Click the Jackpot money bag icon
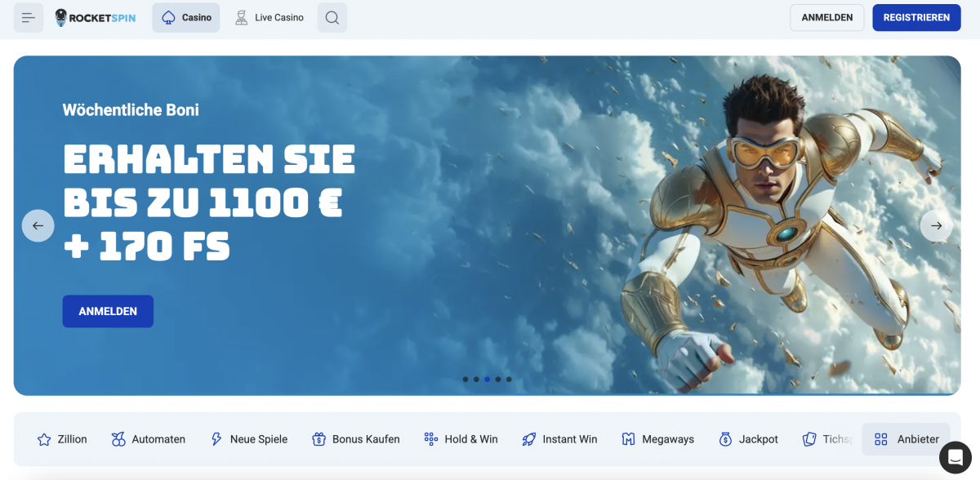The width and height of the screenshot is (980, 480). point(726,439)
